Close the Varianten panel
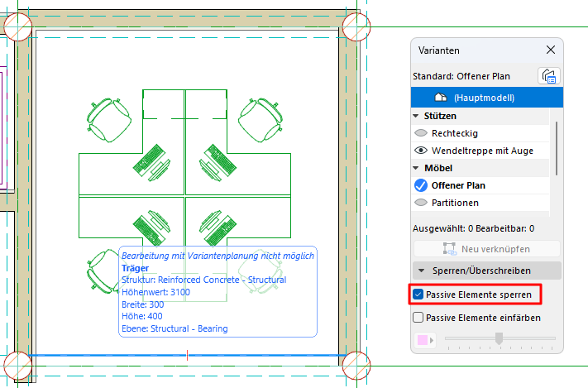 pyautogui.click(x=550, y=50)
